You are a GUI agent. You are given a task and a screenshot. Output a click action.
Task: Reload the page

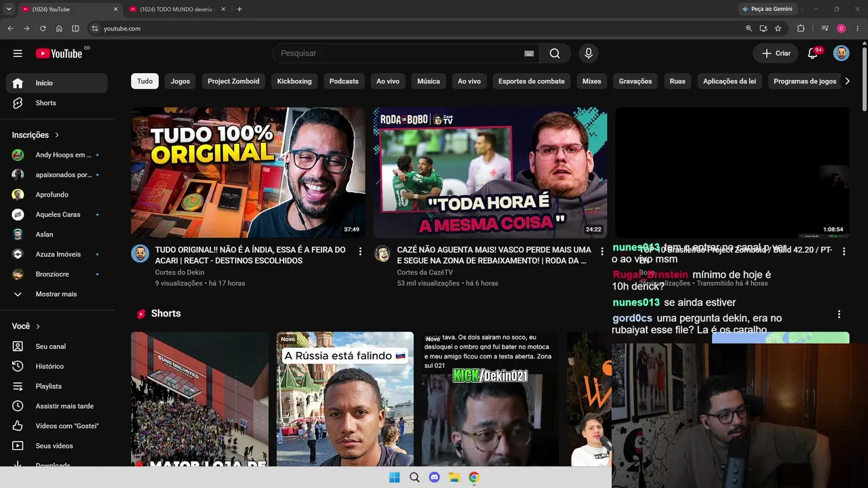click(x=43, y=28)
